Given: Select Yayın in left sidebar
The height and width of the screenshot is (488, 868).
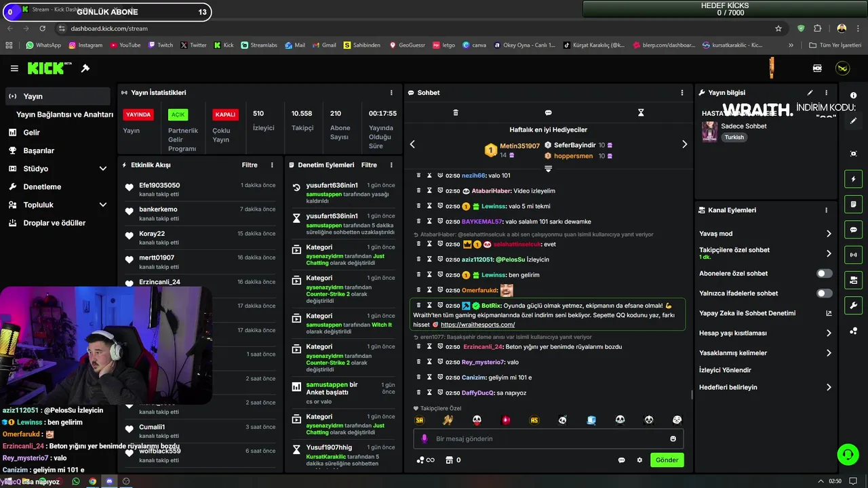Looking at the screenshot, I should pyautogui.click(x=58, y=96).
